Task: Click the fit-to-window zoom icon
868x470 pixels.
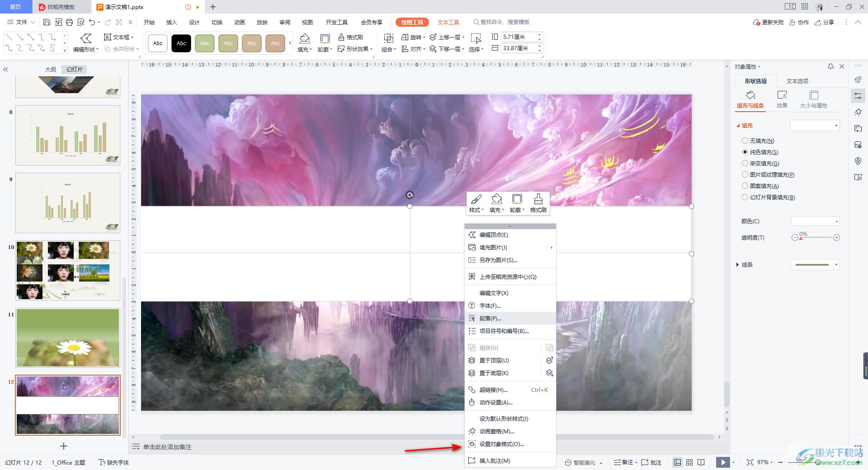Action: pyautogui.click(x=750, y=462)
